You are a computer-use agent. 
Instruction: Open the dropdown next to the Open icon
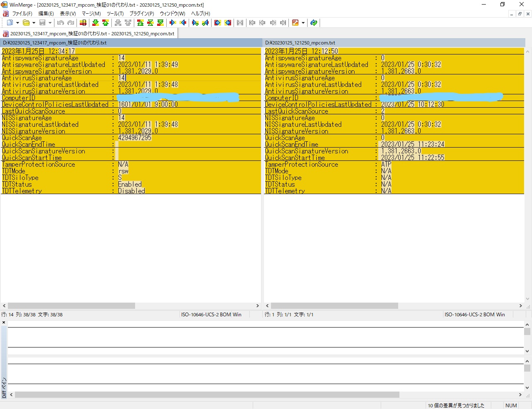point(34,22)
